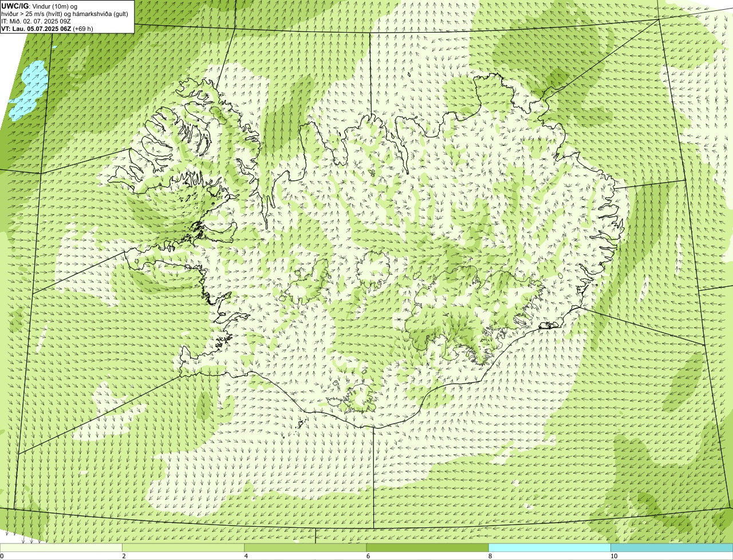This screenshot has width=733, height=560.
Task: Click the "2" label on the wind scale
Action: (x=124, y=556)
